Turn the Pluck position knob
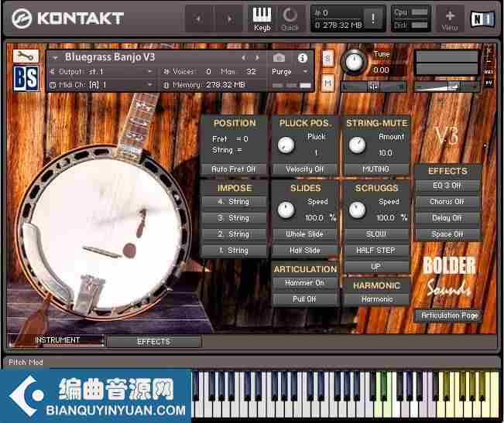The width and height of the screenshot is (504, 423). (286, 145)
